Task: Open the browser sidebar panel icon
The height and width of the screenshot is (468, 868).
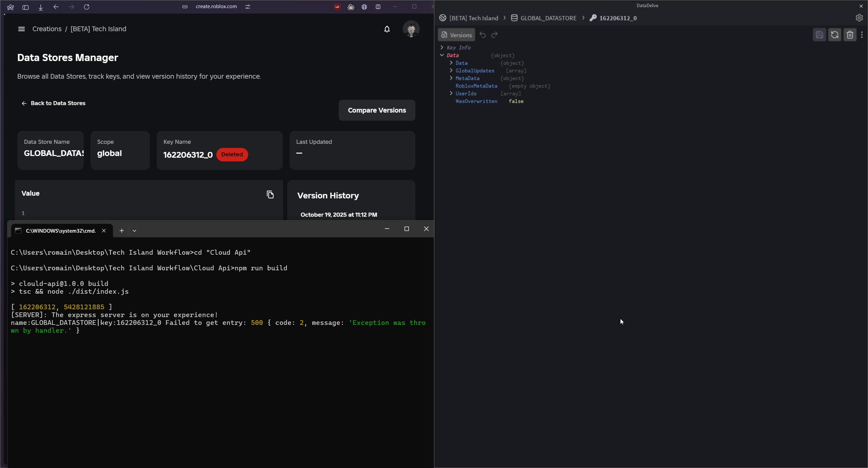Action: click(x=25, y=7)
